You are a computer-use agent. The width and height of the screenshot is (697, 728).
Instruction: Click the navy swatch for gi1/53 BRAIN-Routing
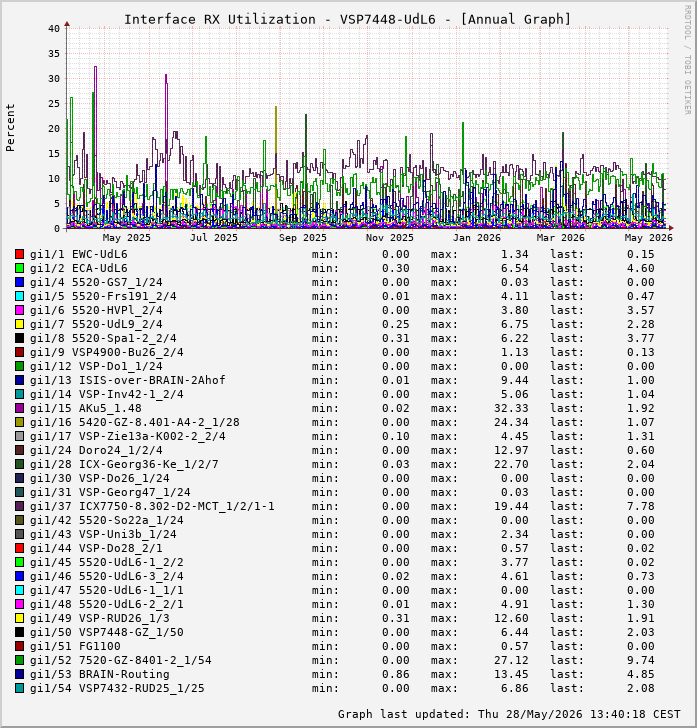(20, 674)
